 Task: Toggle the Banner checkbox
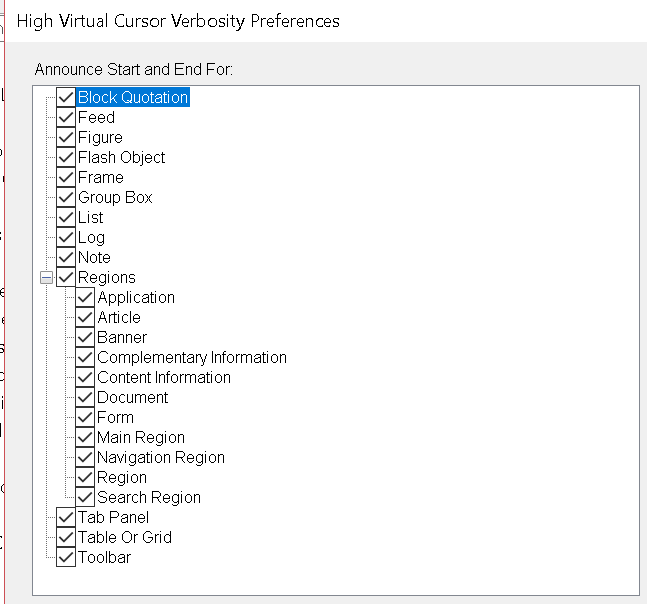tap(85, 337)
